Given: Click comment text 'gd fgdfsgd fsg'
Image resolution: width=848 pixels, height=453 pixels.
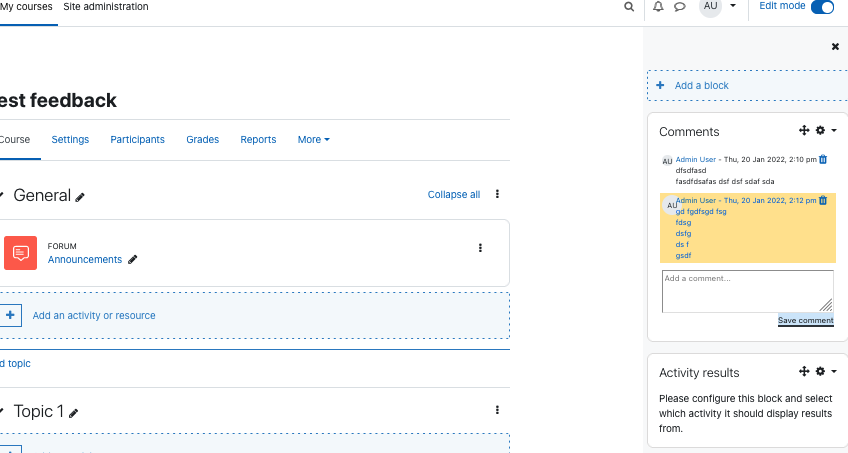Looking at the screenshot, I should coord(701,211).
